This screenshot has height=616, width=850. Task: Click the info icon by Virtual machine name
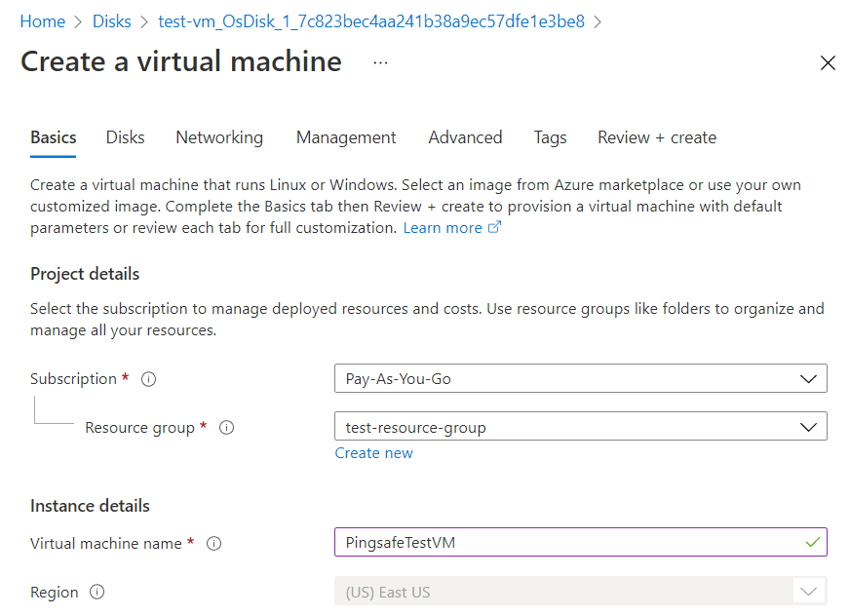coord(214,544)
